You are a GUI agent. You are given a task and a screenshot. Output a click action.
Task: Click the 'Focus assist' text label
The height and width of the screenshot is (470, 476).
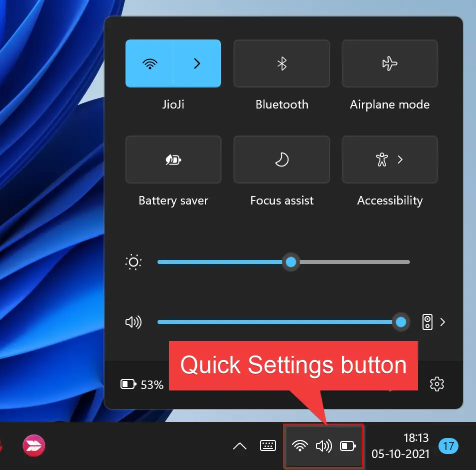click(x=281, y=200)
